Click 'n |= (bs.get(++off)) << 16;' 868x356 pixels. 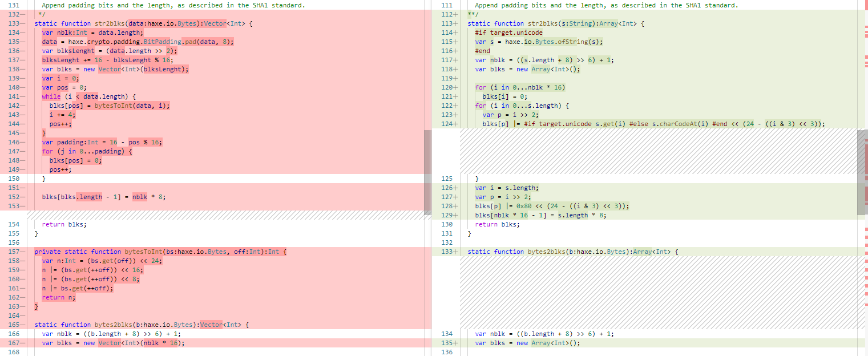(92, 270)
